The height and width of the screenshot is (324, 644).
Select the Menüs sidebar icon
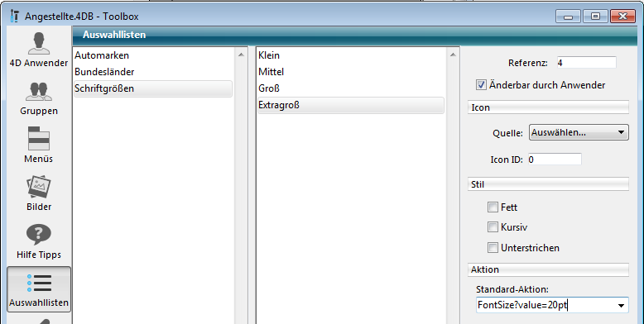(39, 139)
